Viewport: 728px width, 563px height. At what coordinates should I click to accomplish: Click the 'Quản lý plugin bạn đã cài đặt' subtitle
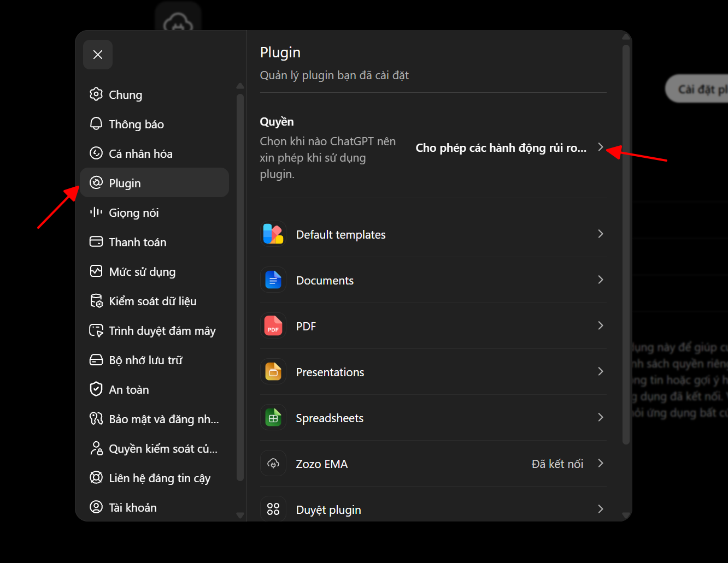[334, 75]
